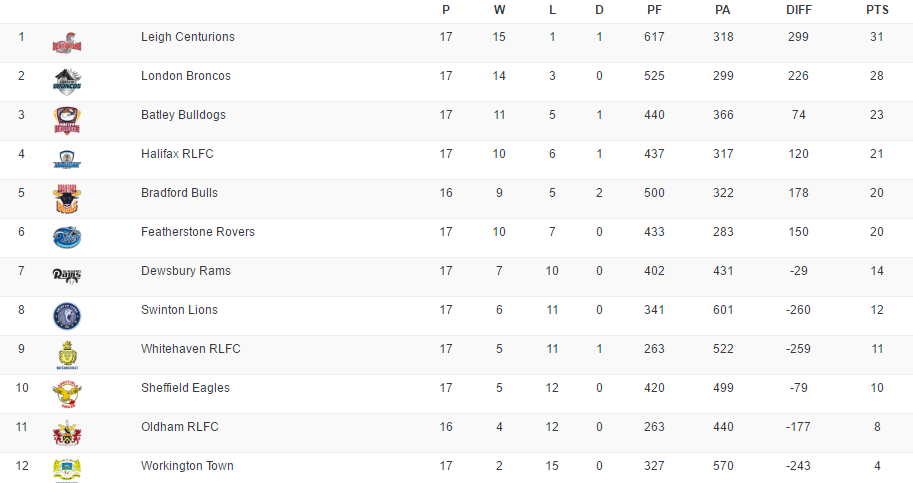Click the Sheffield Eagles logo
913x483 pixels.
point(67,394)
